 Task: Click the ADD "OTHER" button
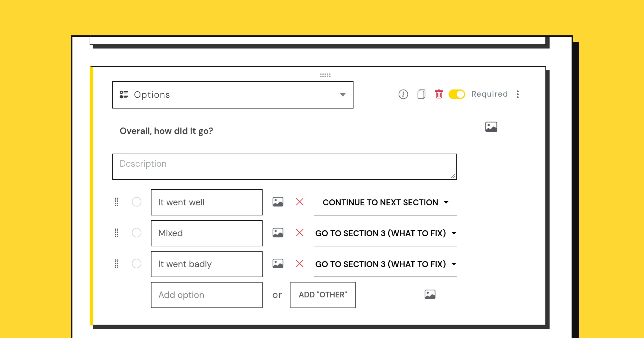(x=323, y=295)
